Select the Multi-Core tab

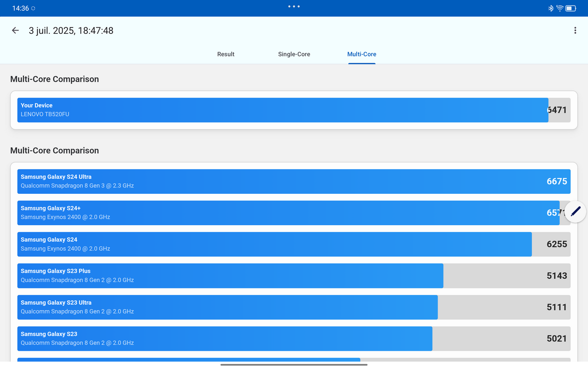362,54
